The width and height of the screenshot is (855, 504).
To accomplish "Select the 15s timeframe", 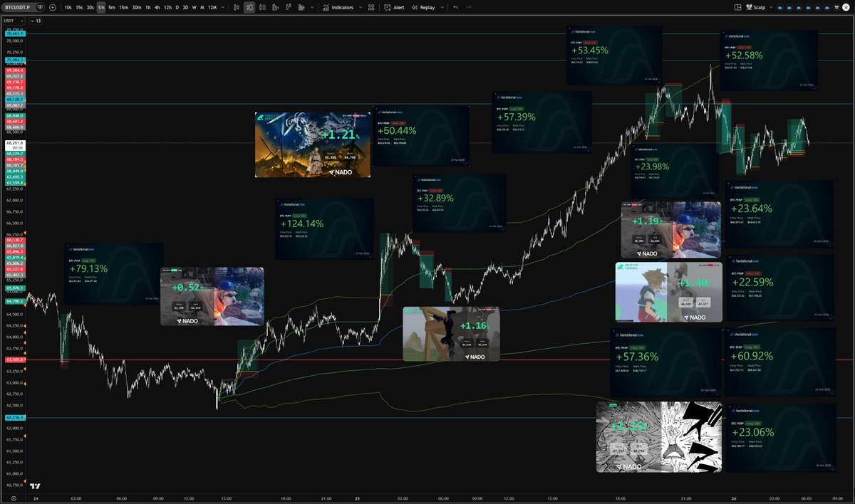I will pos(79,7).
